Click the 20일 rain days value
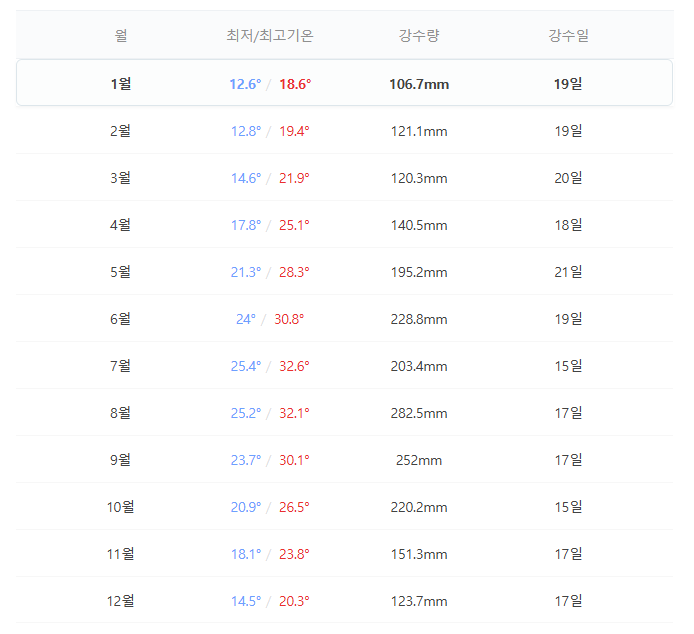 coord(568,178)
